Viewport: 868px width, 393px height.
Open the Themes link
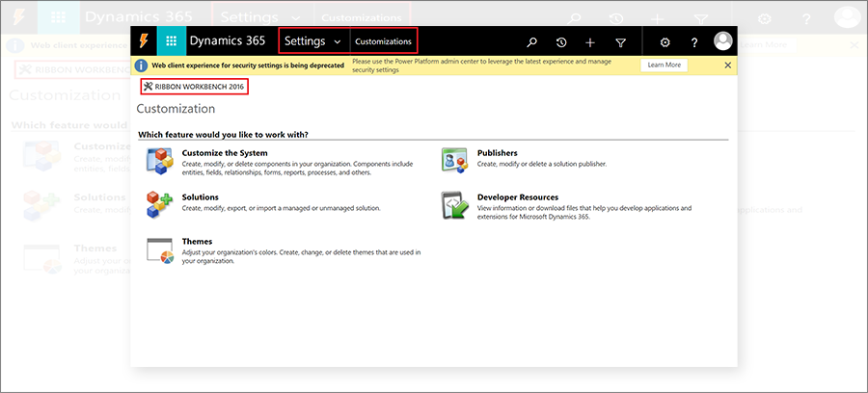pyautogui.click(x=197, y=242)
